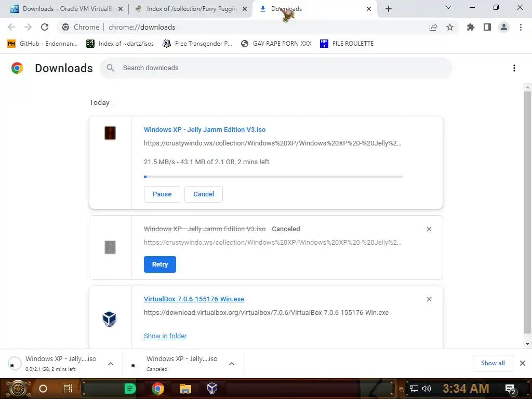Viewport: 532px width, 399px height.
Task: Click the Today date heading
Action: point(99,102)
